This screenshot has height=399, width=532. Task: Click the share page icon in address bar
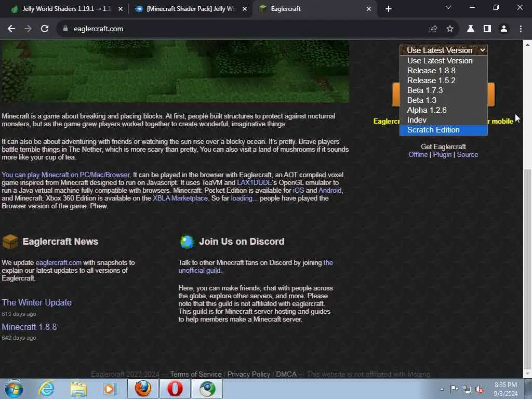(x=433, y=29)
